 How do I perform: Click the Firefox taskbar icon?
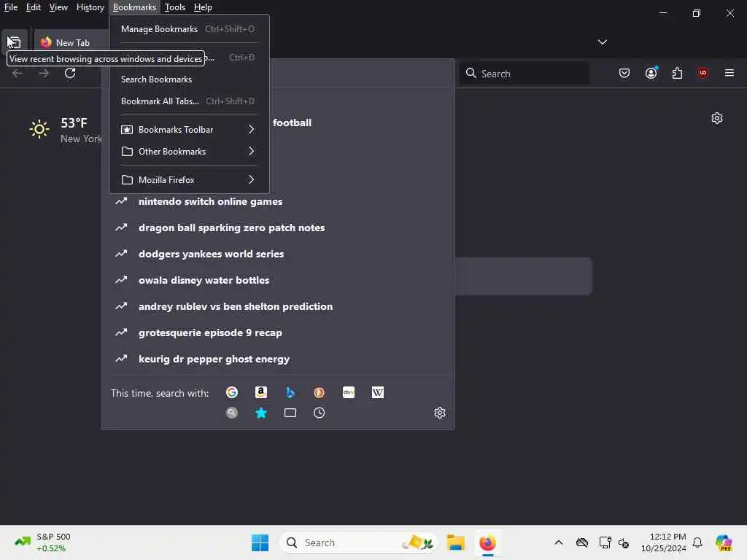(x=487, y=542)
